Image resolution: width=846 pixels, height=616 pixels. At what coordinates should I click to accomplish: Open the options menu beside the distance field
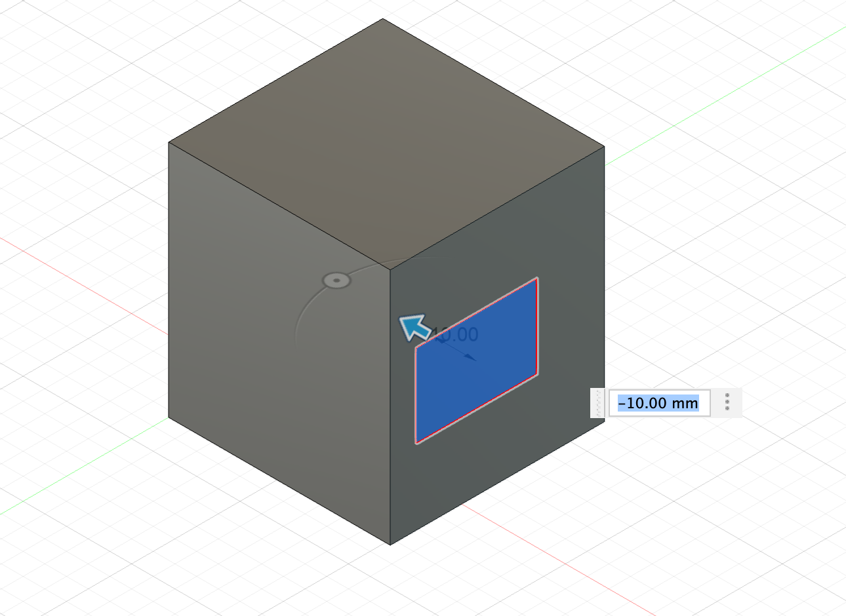coord(727,402)
